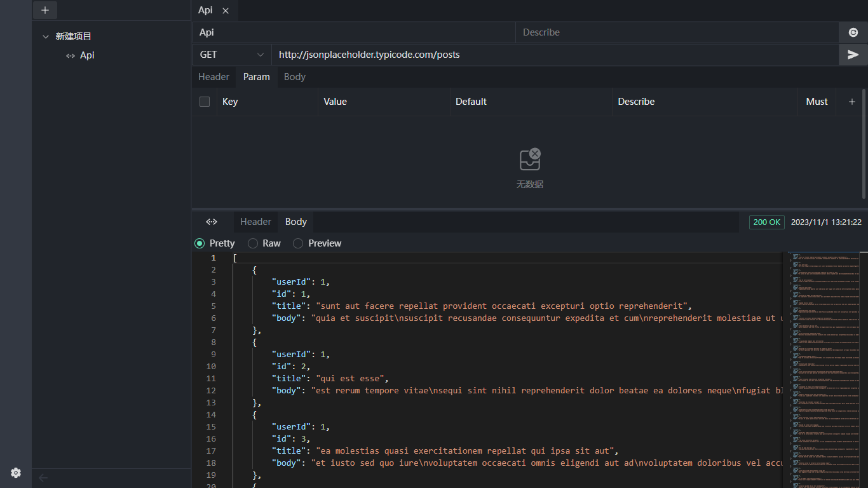Switch to the request Header tab
The width and height of the screenshot is (868, 488).
pyautogui.click(x=214, y=77)
